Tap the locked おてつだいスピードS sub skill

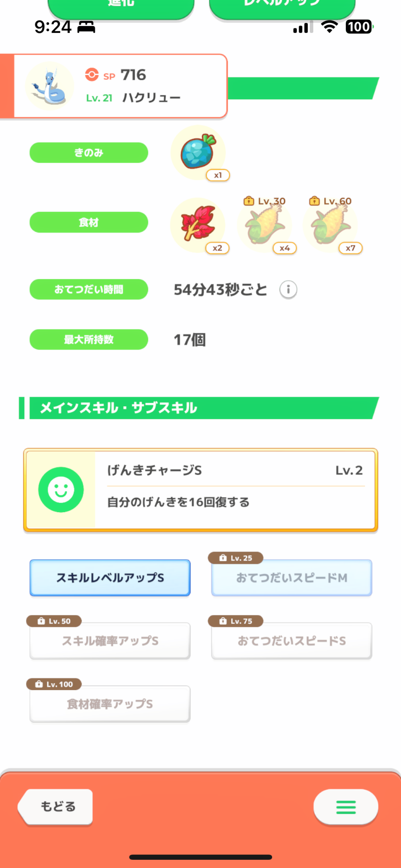tap(292, 641)
